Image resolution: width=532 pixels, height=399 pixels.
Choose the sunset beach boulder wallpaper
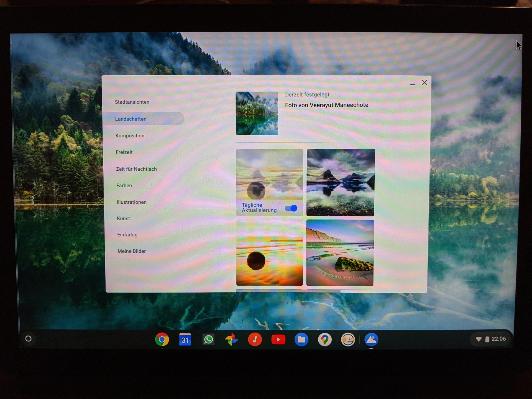click(269, 252)
